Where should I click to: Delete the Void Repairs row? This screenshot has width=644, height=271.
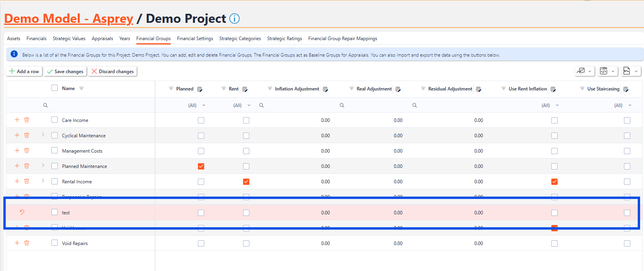coord(27,243)
